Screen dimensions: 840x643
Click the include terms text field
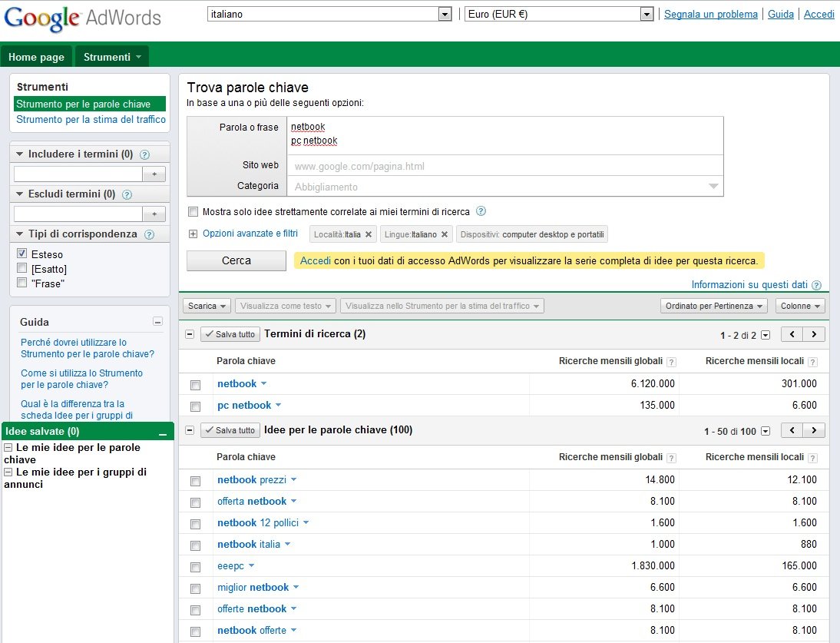coord(78,174)
